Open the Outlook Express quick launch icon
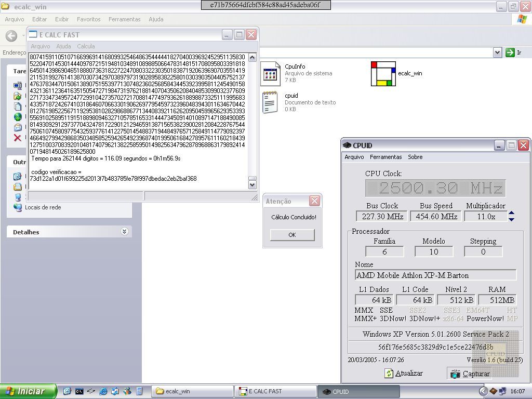532x399 pixels. click(115, 391)
